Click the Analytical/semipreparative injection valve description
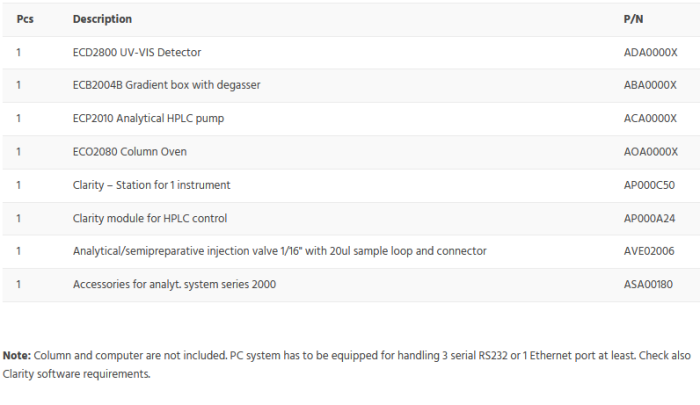The image size is (700, 405). coord(279,251)
